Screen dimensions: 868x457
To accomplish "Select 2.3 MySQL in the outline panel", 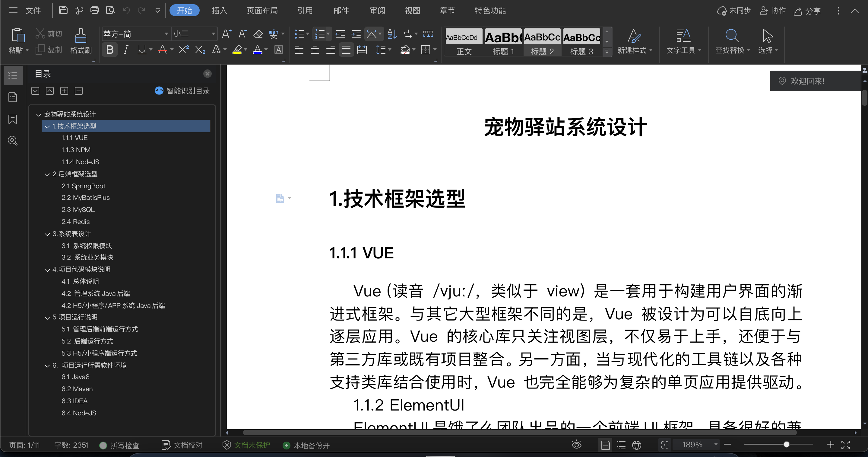I will [78, 209].
